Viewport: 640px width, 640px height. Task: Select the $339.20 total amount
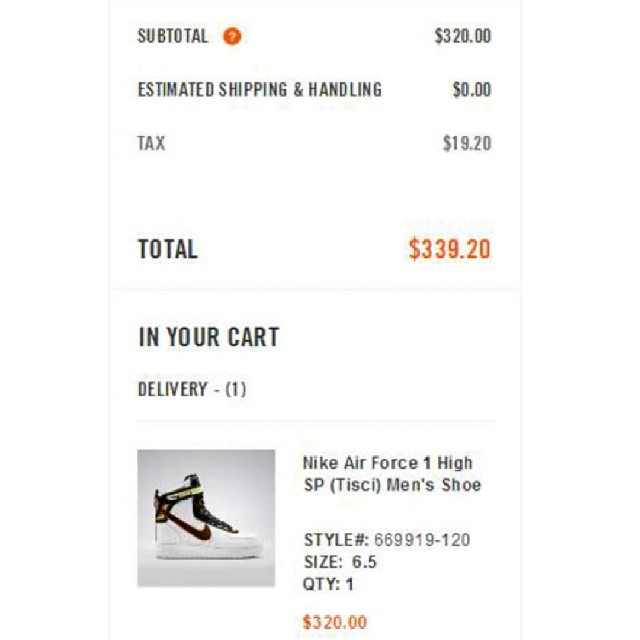[449, 249]
